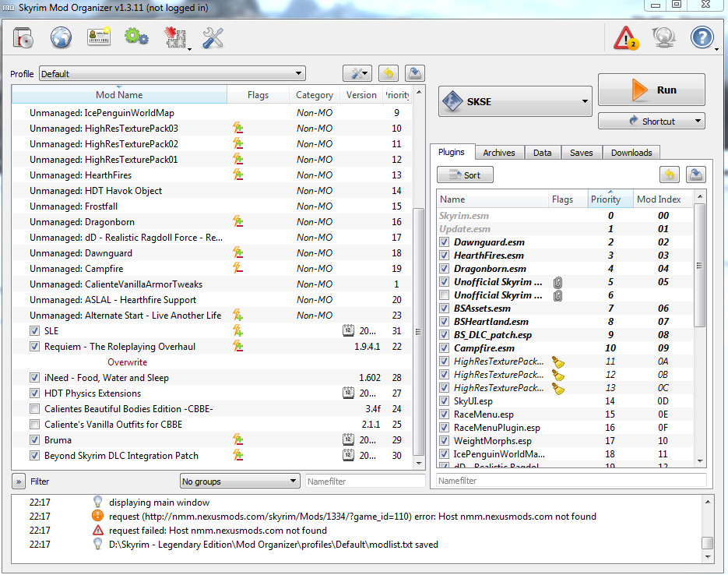Open the red warning problems icon
Viewport: 728px width, 575px height.
626,37
